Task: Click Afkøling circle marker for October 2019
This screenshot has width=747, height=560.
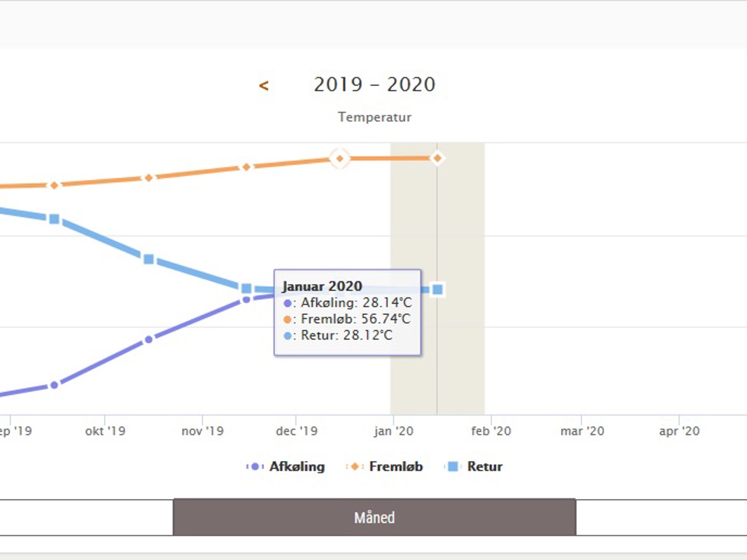Action: pyautogui.click(x=149, y=340)
